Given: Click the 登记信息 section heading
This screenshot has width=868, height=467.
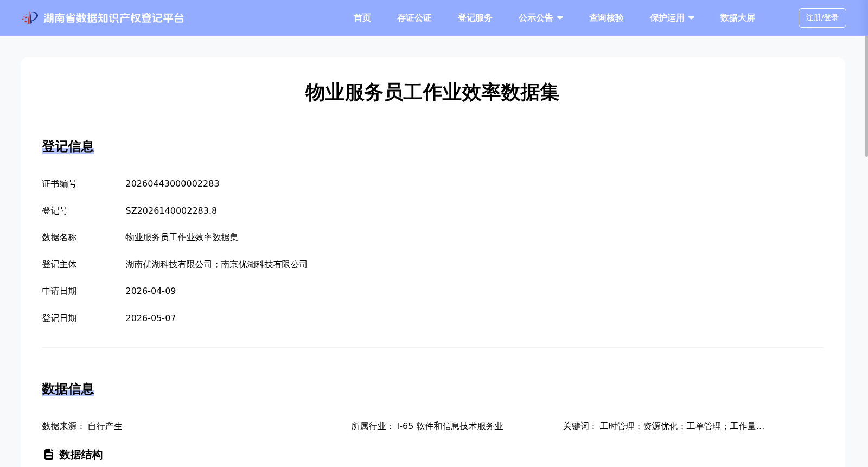Looking at the screenshot, I should (68, 146).
